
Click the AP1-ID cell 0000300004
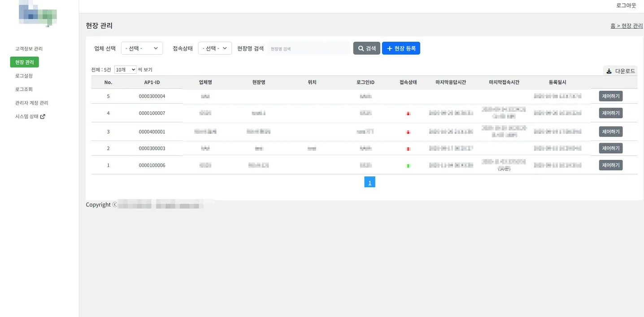click(x=152, y=96)
